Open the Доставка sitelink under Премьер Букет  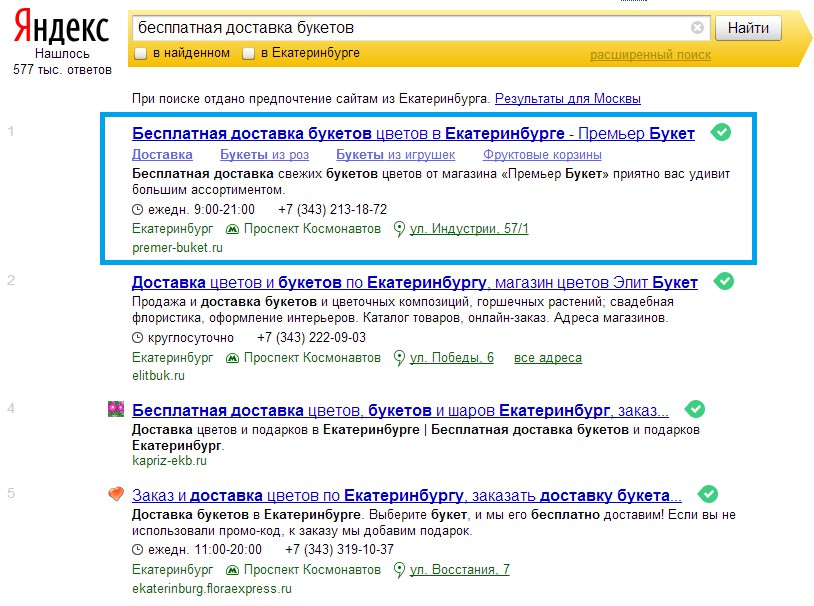[162, 155]
